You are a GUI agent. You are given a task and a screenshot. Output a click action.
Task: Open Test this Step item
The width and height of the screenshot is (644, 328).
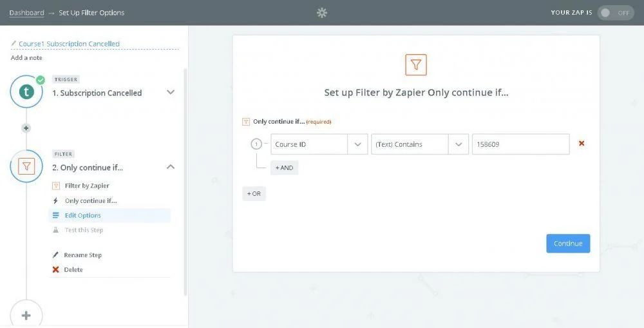point(84,230)
